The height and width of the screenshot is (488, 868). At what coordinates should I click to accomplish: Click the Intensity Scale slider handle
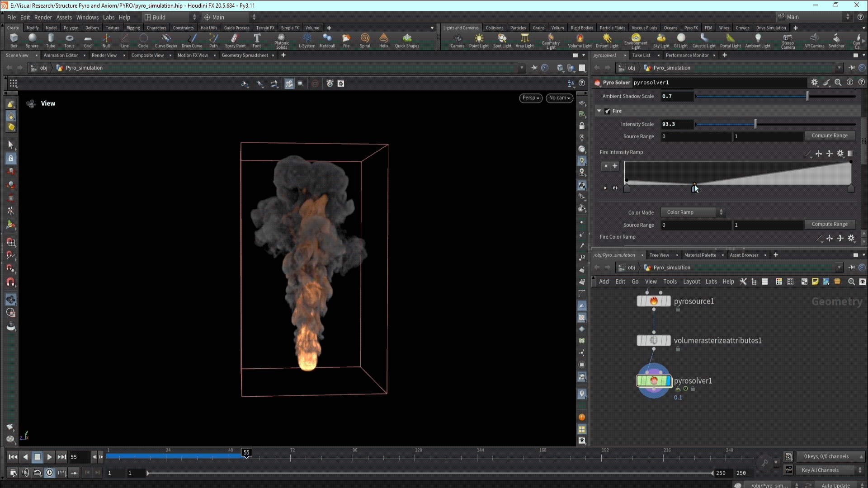coord(755,124)
